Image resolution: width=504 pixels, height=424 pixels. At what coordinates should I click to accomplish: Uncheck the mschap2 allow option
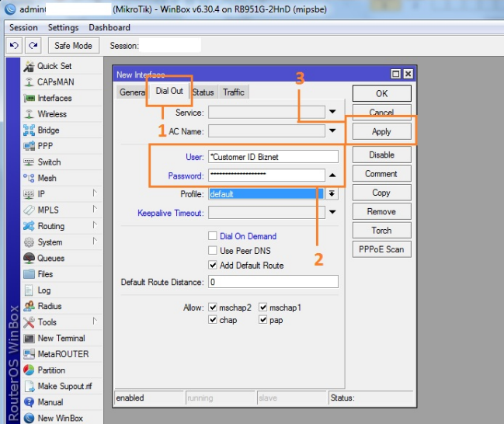(213, 308)
